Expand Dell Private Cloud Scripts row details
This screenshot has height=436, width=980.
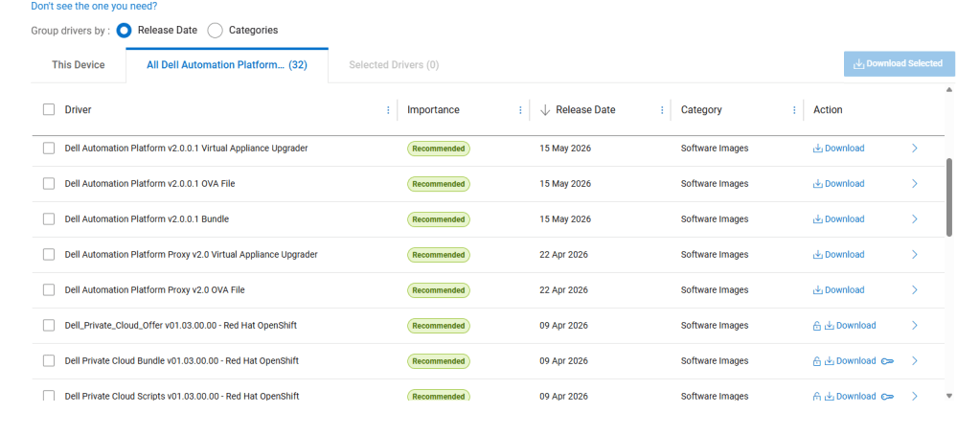click(x=914, y=396)
